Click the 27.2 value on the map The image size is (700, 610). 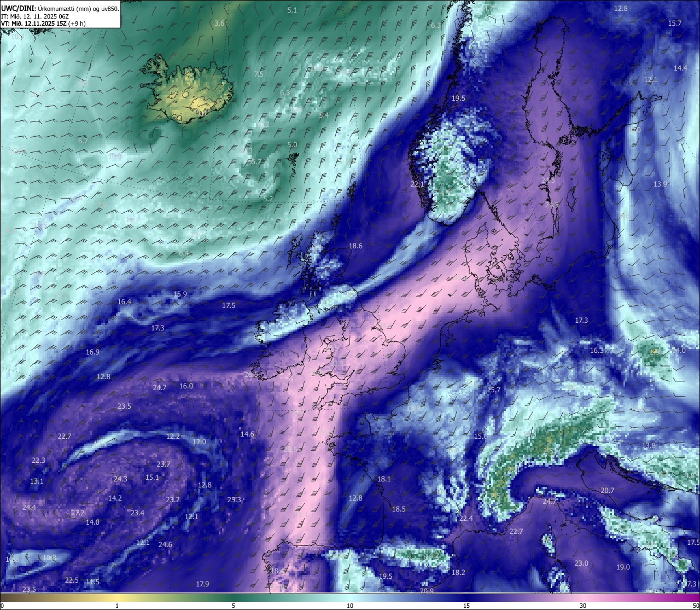coord(78,513)
